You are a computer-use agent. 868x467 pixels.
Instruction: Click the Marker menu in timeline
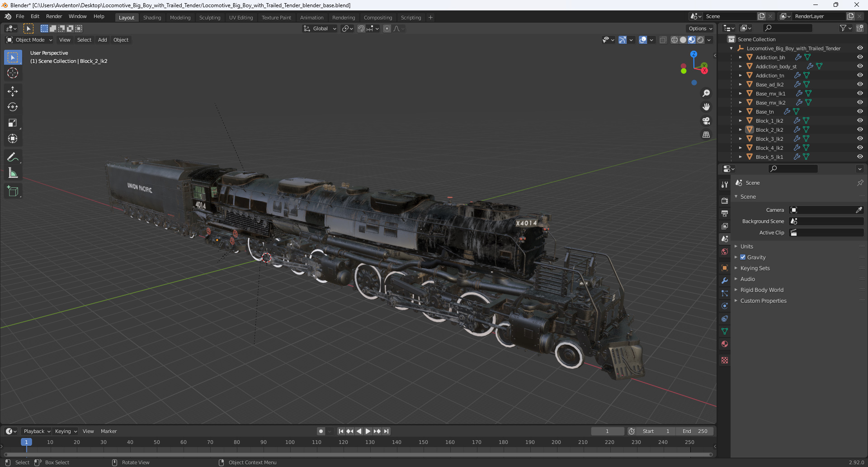[108, 431]
